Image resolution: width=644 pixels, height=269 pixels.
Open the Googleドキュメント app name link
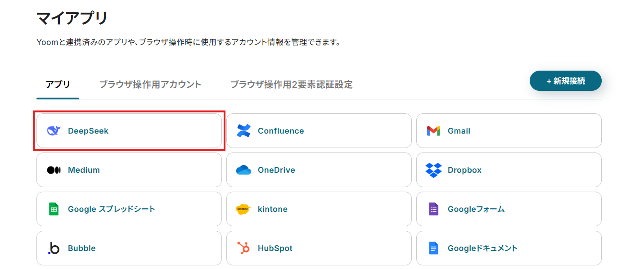coord(482,248)
